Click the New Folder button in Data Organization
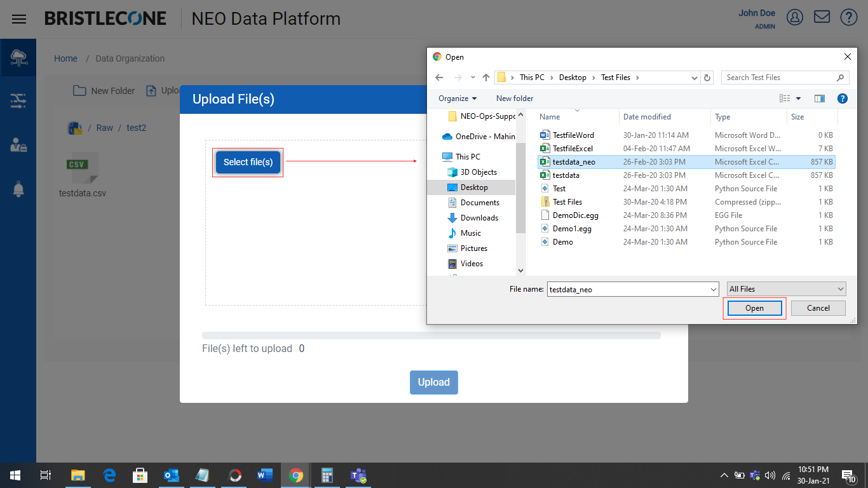The image size is (868, 488). [104, 91]
